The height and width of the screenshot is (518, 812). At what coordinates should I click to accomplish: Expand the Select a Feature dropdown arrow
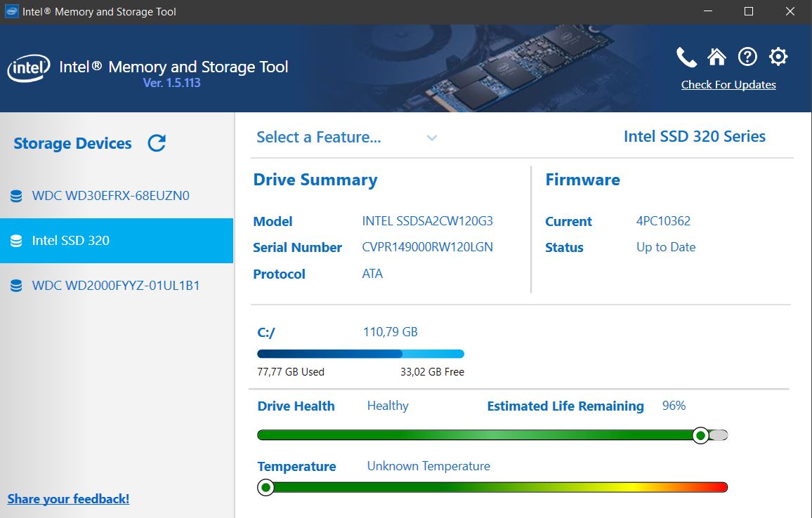(432, 138)
